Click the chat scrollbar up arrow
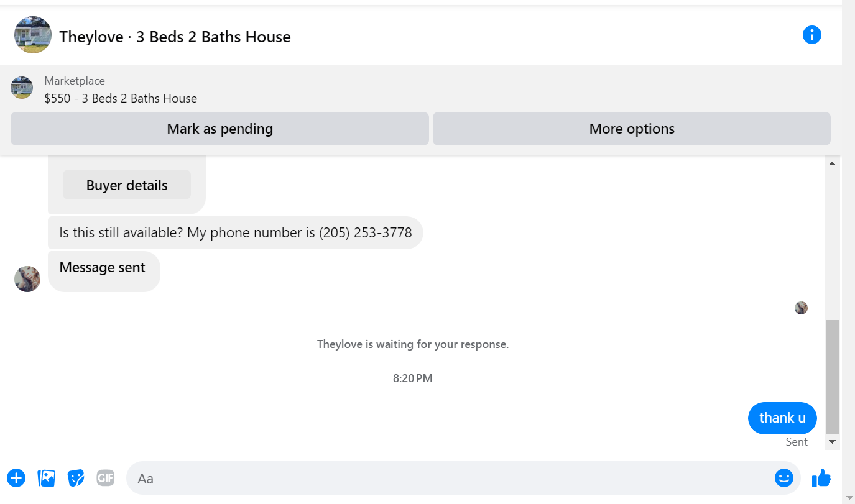The width and height of the screenshot is (855, 504). (x=832, y=163)
